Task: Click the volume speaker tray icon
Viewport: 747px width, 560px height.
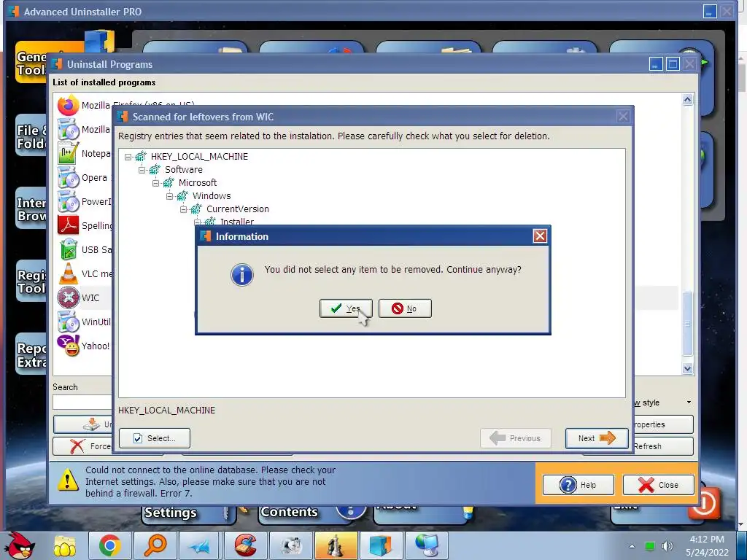Action: tap(667, 546)
